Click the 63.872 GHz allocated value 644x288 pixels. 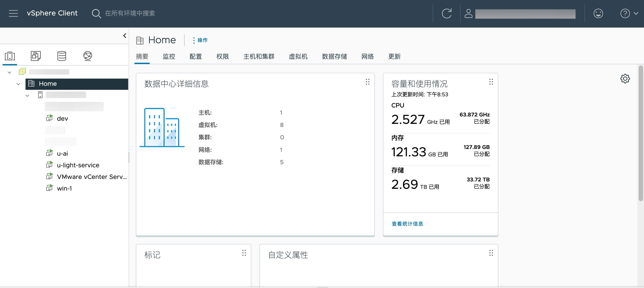474,115
